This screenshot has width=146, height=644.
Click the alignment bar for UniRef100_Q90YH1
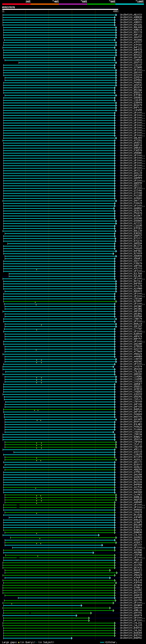coord(48,613)
